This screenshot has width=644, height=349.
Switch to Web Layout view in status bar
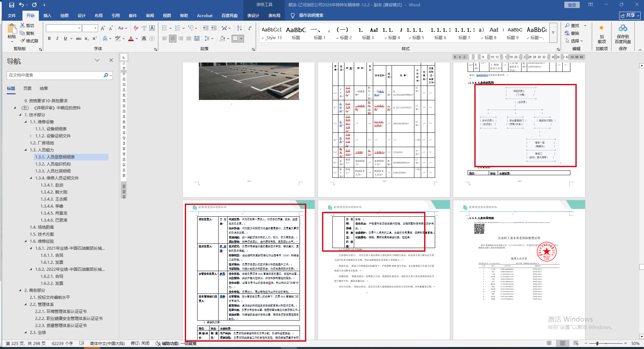tap(576, 343)
